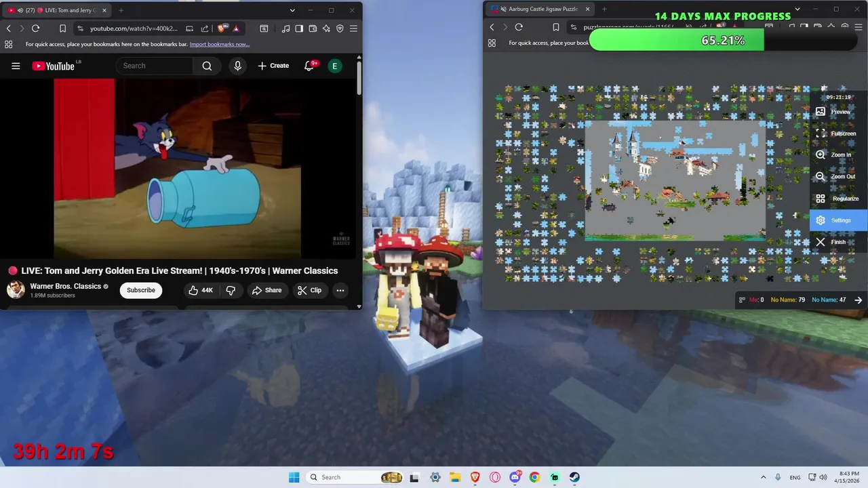Viewport: 868px width, 488px height.
Task: Follow the Import bookmarks now link
Action: 220,45
